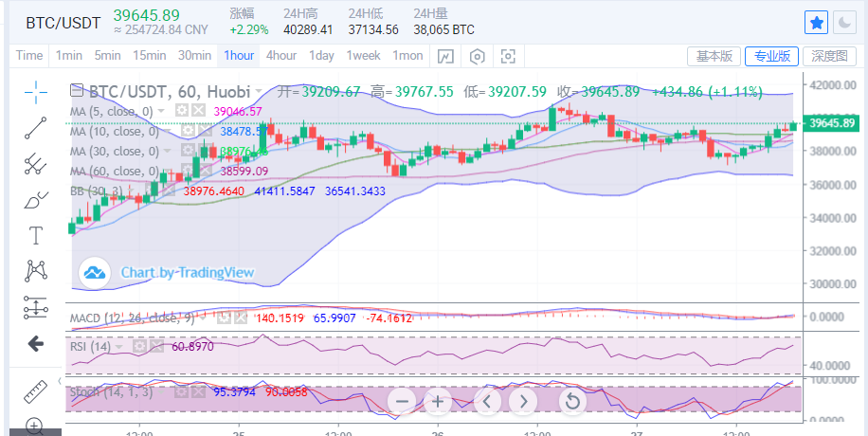Open settings gear for MA (10, close, 0)
Viewport: 868px width, 436px height.
[189, 131]
